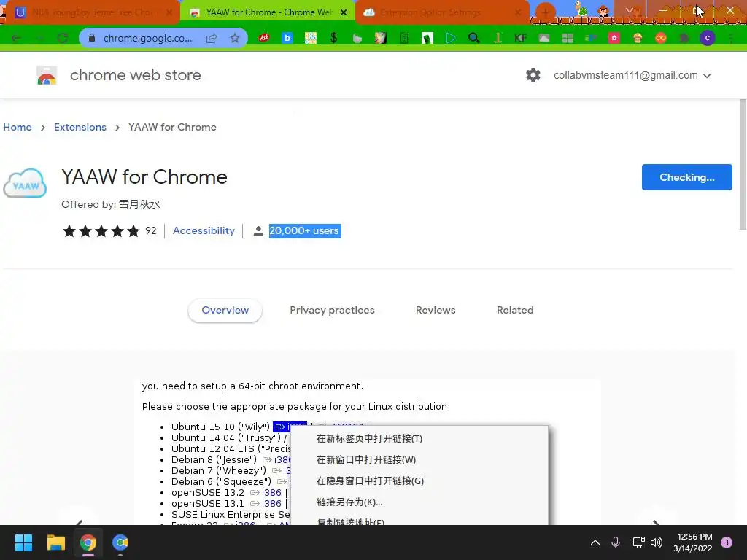Click the dollar sign extension icon

coord(333,38)
